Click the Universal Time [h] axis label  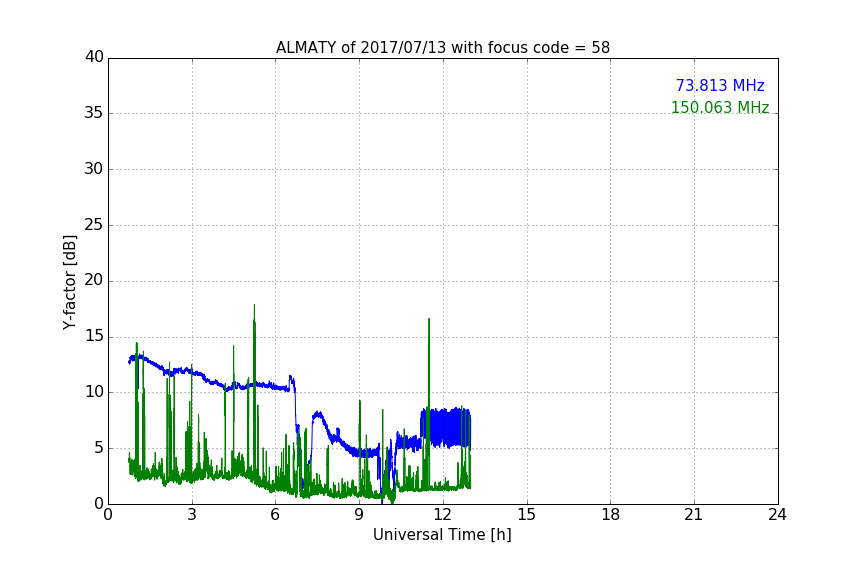tap(442, 535)
